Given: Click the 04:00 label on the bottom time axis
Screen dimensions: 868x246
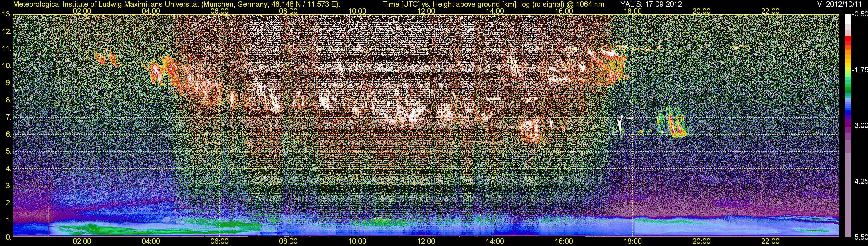Looking at the screenshot, I should point(151,241).
